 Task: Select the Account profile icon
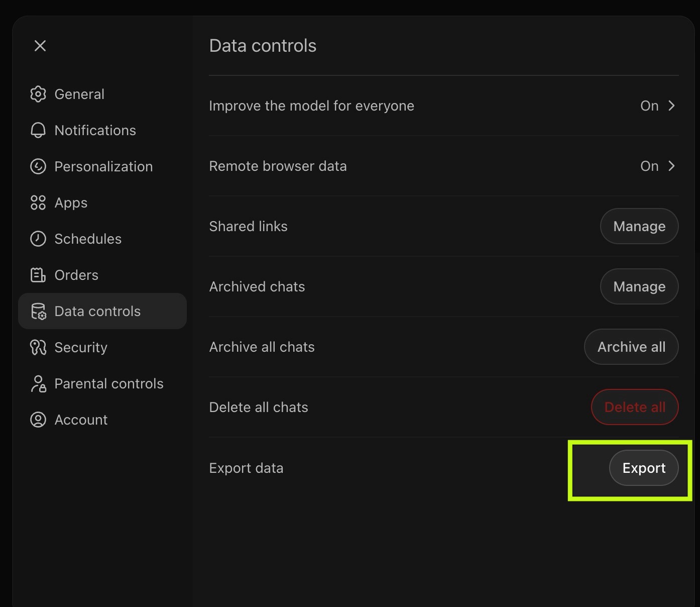38,420
